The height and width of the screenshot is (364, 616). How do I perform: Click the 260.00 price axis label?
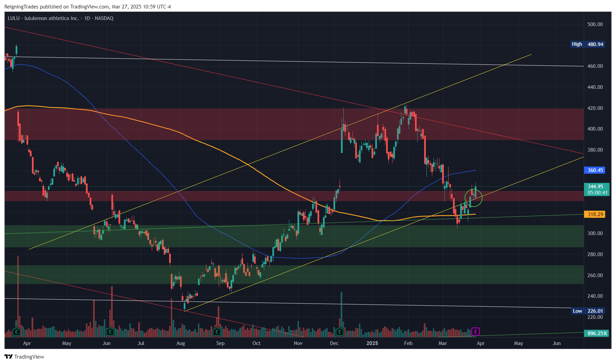coord(595,275)
